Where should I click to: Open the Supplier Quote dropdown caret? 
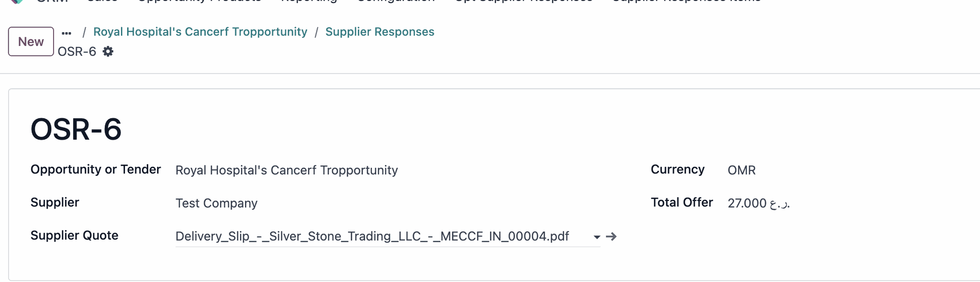597,237
